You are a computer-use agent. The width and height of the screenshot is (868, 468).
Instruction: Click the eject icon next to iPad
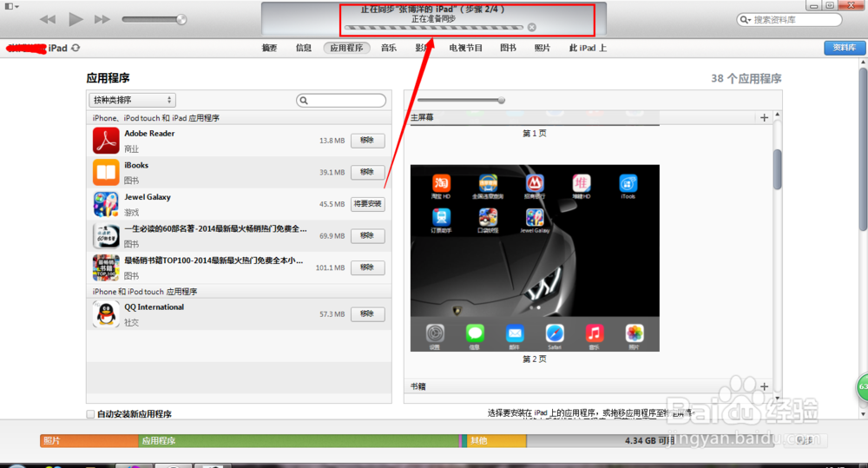[x=76, y=48]
